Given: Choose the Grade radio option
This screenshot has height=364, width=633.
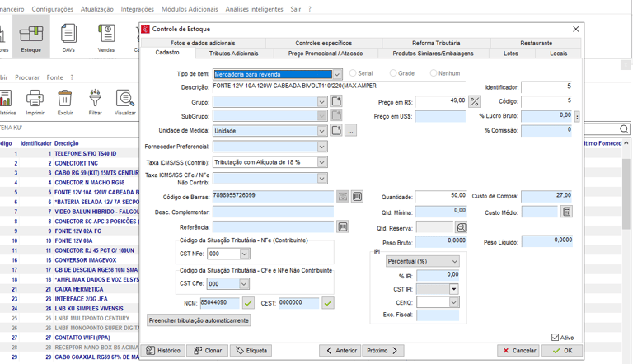Looking at the screenshot, I should click(393, 73).
